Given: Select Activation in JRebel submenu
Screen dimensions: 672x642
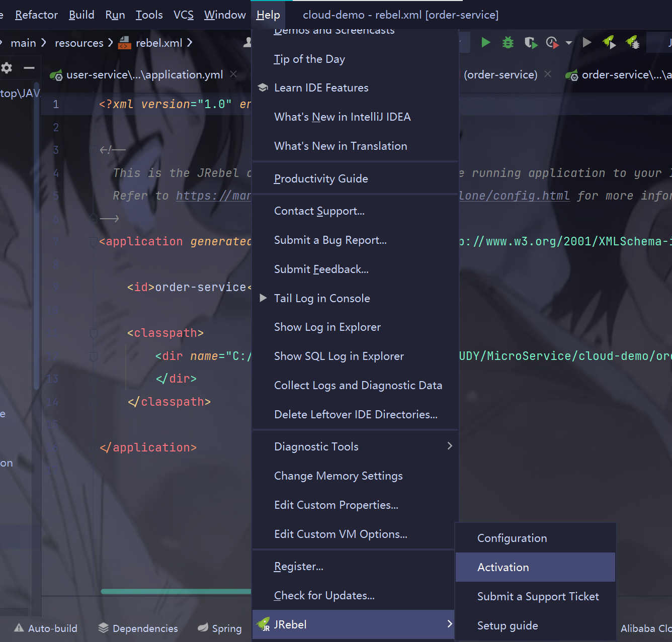Looking at the screenshot, I should coord(535,567).
